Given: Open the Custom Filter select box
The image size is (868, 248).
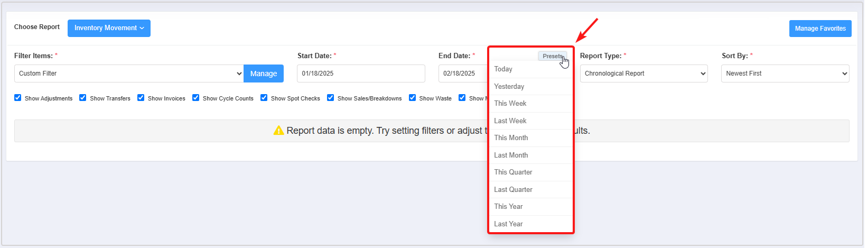Looking at the screenshot, I should coord(129,74).
